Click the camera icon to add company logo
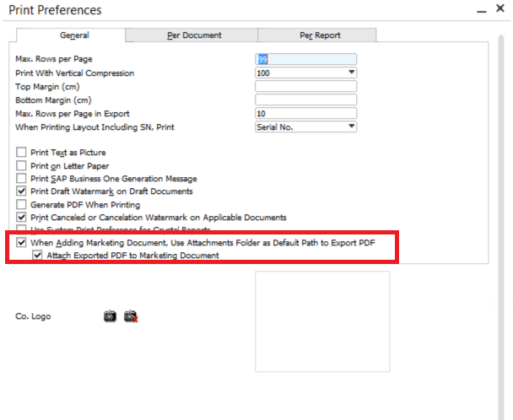 [110, 316]
